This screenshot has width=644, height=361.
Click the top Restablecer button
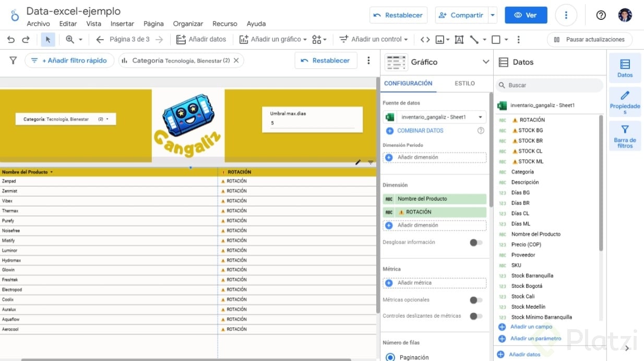point(399,15)
